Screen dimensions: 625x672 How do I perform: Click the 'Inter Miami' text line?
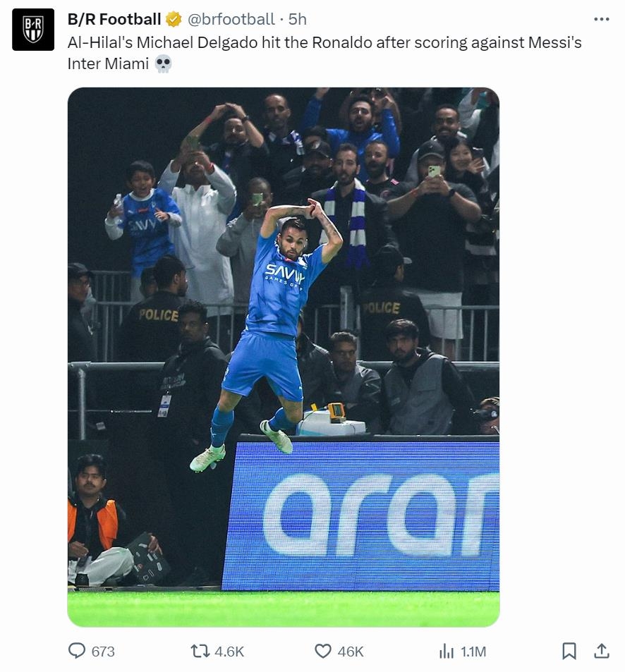pos(108,64)
